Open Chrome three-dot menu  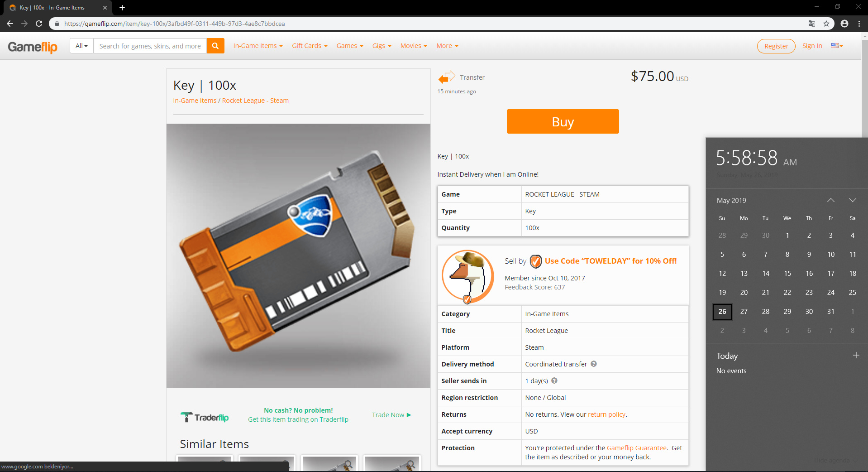click(x=859, y=24)
